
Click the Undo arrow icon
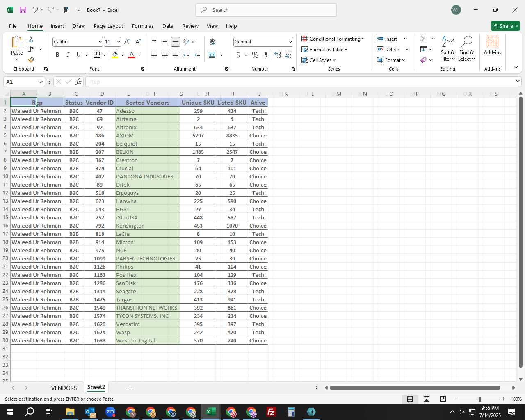pos(35,10)
